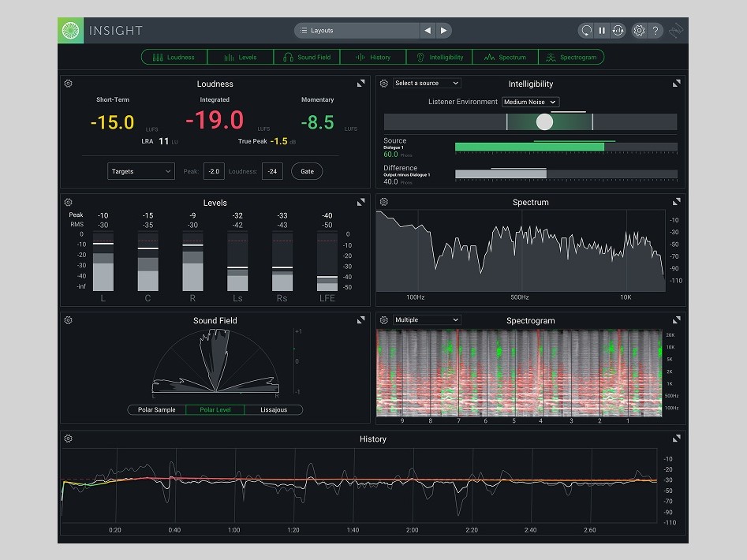
Task: Open Insight help with the question mark icon
Action: point(655,30)
